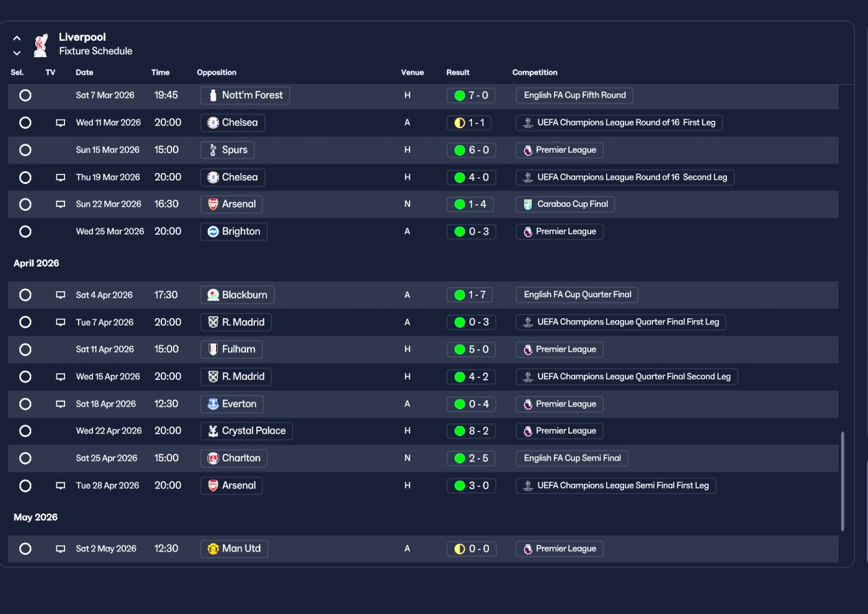The image size is (868, 614).
Task: Click Nott'm Forest club badge icon
Action: (x=213, y=96)
